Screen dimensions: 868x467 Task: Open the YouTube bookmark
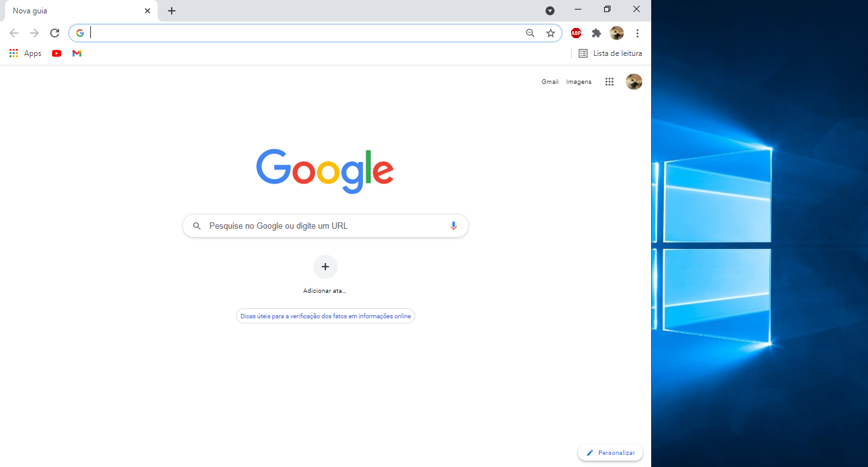(57, 53)
